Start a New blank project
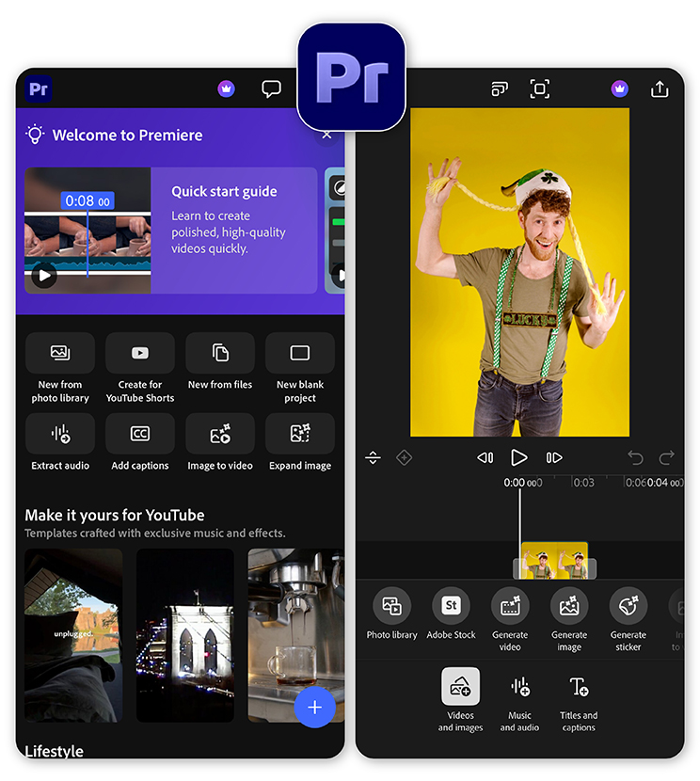Image resolution: width=700 pixels, height=781 pixels. pos(300,369)
